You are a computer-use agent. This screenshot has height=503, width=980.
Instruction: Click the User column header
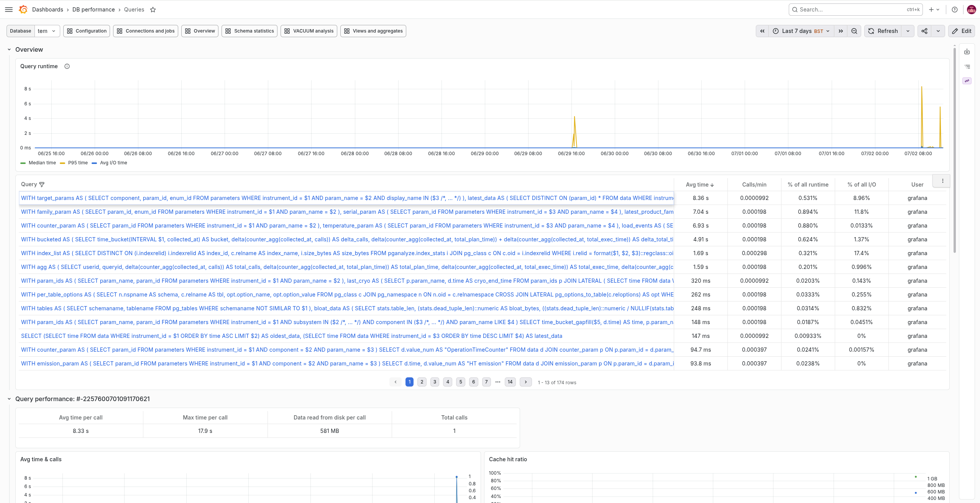click(x=917, y=185)
